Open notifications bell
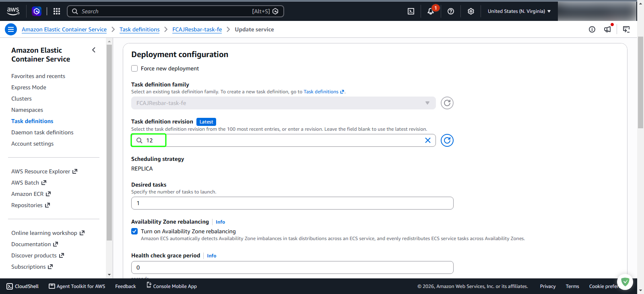The height and width of the screenshot is (294, 644). [x=431, y=11]
